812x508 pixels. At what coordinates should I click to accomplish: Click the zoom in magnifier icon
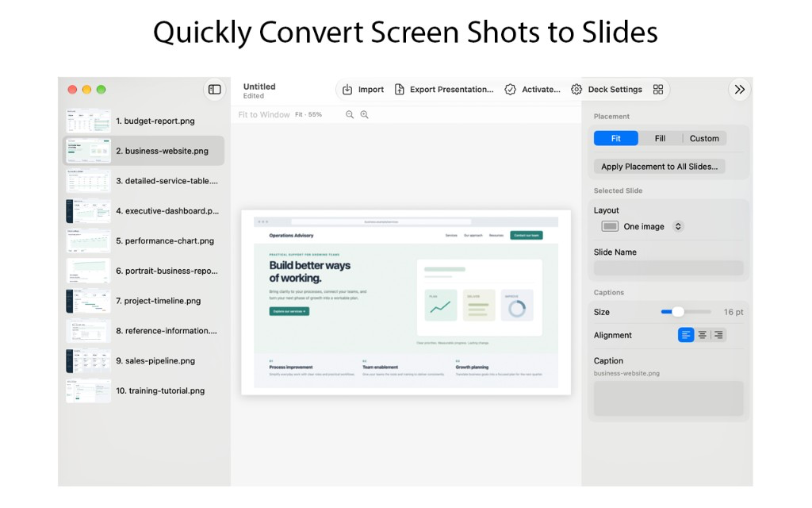365,114
